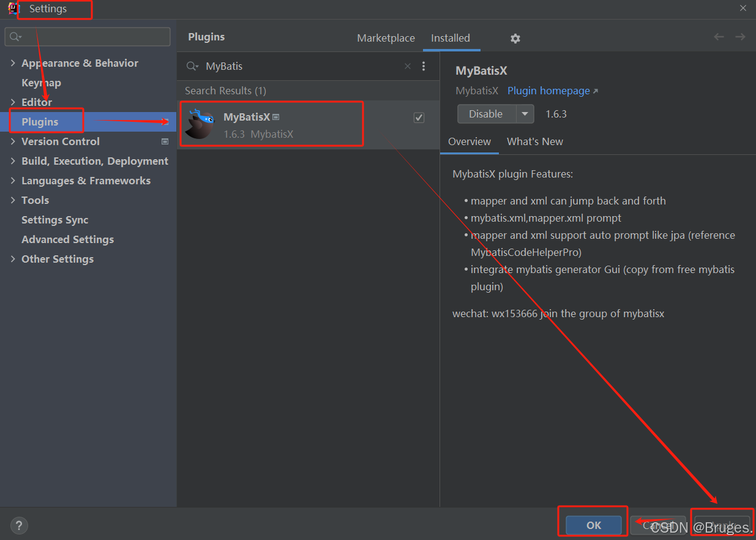Expand Languages & Frameworks section
The height and width of the screenshot is (540, 756).
(x=13, y=181)
